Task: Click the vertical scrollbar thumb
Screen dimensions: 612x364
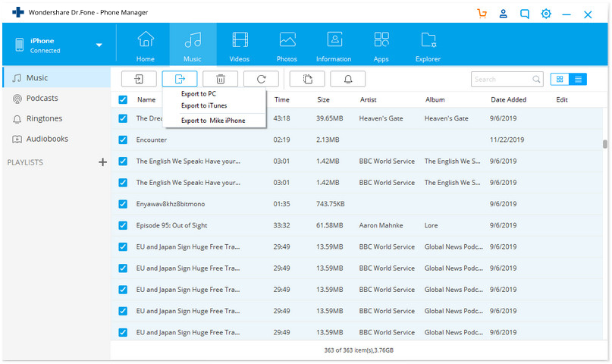Action: (x=604, y=144)
